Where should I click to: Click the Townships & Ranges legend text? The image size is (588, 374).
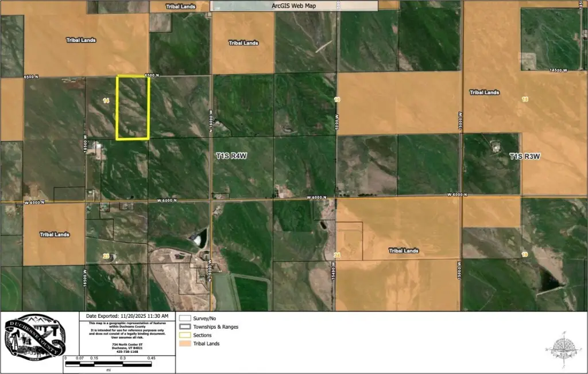[x=216, y=327]
